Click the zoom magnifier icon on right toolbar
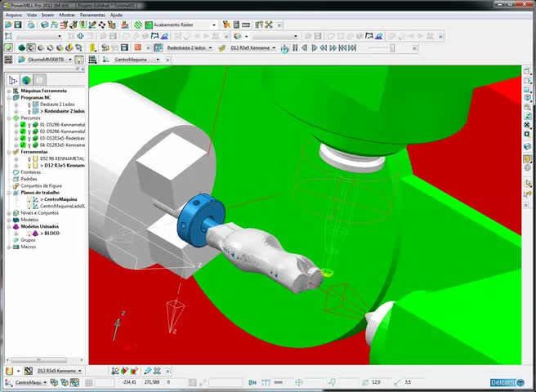 (527, 107)
